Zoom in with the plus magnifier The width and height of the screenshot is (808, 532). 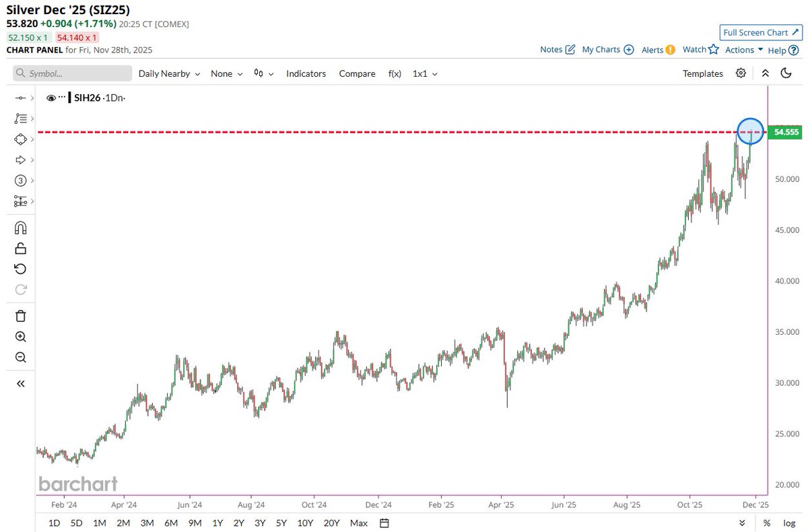pos(20,337)
